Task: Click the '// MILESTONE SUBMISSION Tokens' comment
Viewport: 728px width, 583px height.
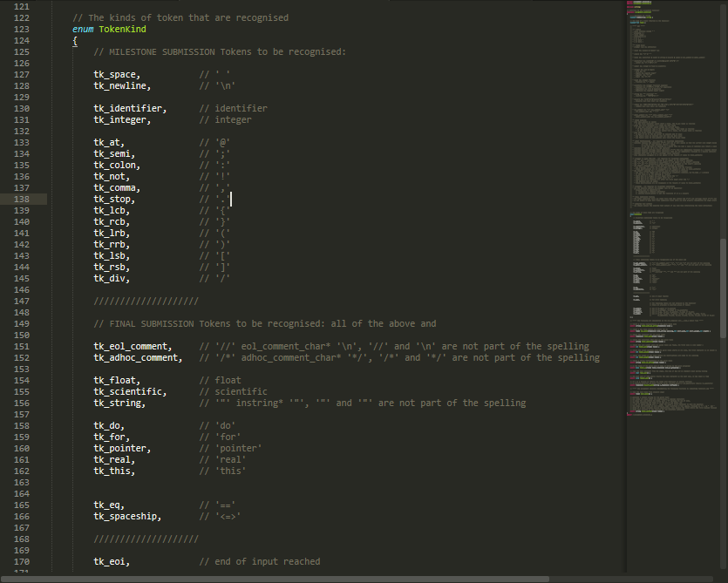Action: point(220,52)
